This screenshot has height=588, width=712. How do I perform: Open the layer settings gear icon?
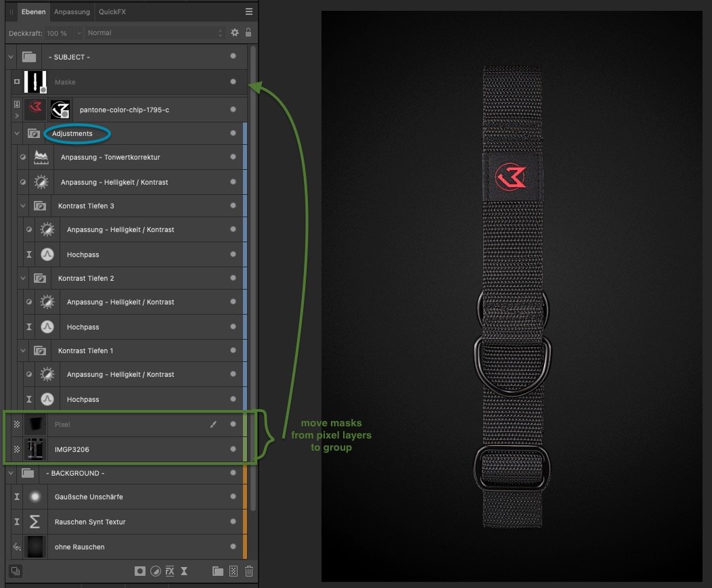[234, 32]
